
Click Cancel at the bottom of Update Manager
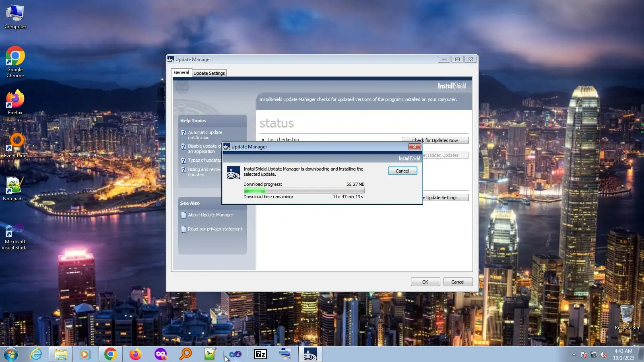458,282
